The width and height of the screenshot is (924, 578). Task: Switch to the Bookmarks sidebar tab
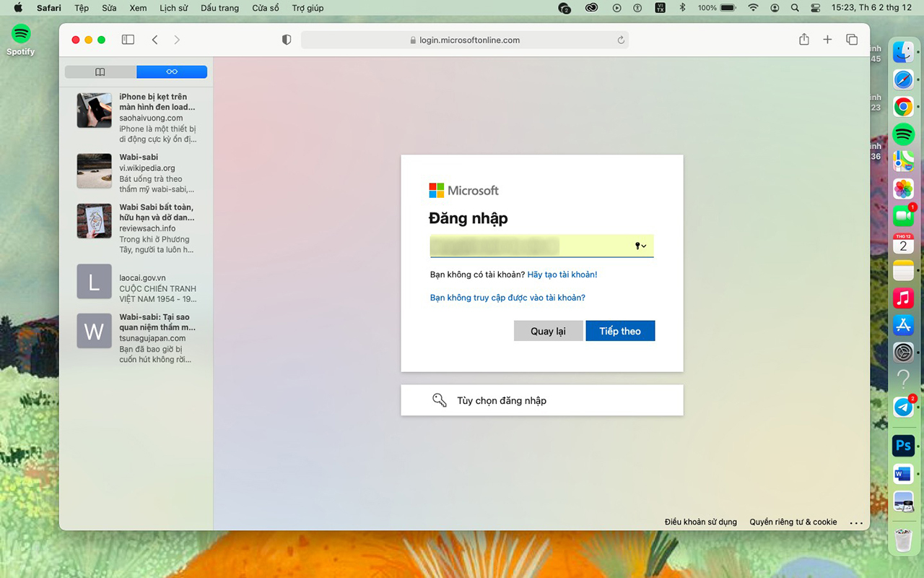pos(100,72)
